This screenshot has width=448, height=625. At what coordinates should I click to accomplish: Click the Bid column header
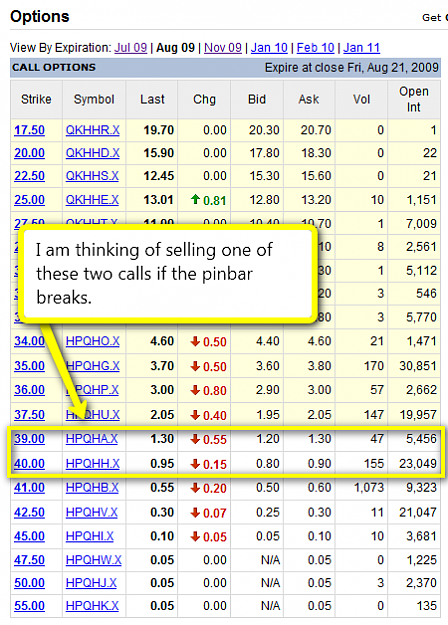click(x=257, y=99)
